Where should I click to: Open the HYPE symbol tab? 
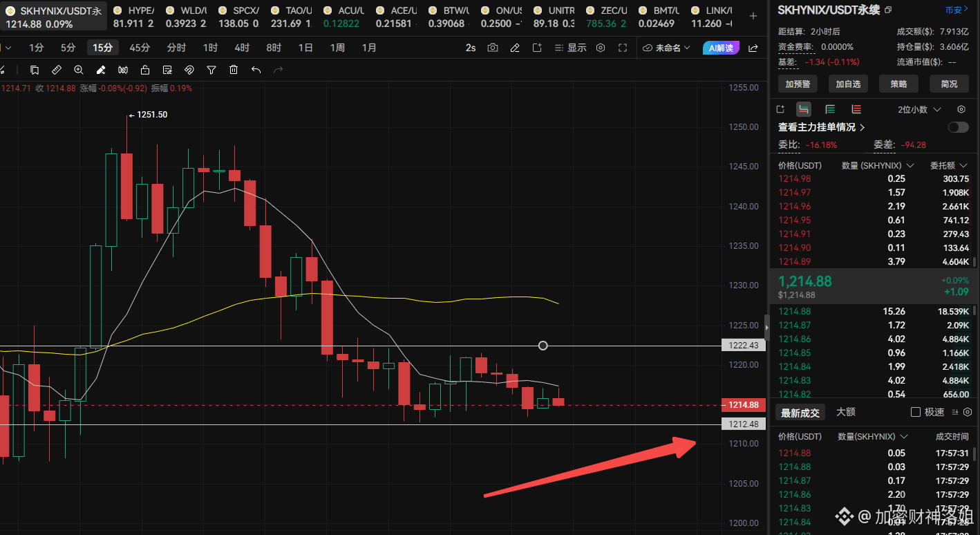(133, 17)
